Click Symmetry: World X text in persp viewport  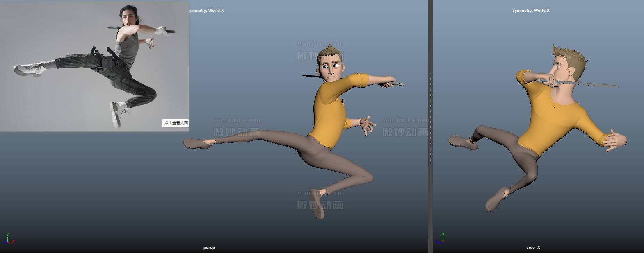[x=207, y=11]
